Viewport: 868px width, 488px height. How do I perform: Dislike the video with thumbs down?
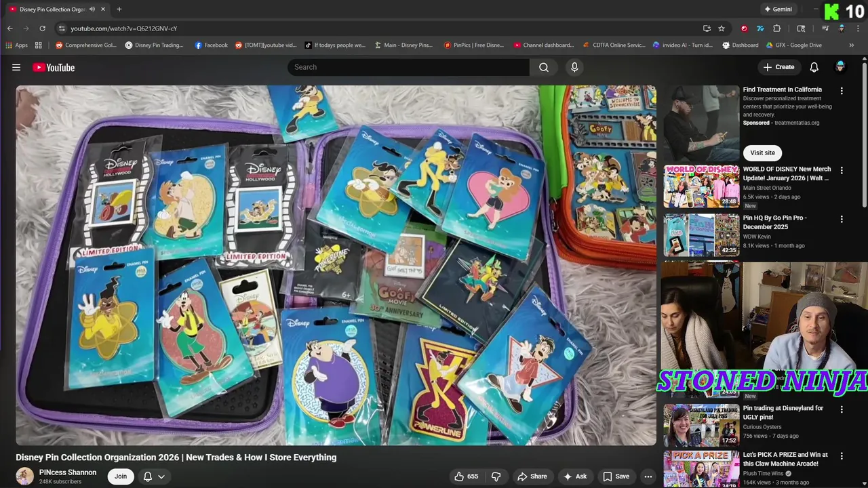[496, 476]
